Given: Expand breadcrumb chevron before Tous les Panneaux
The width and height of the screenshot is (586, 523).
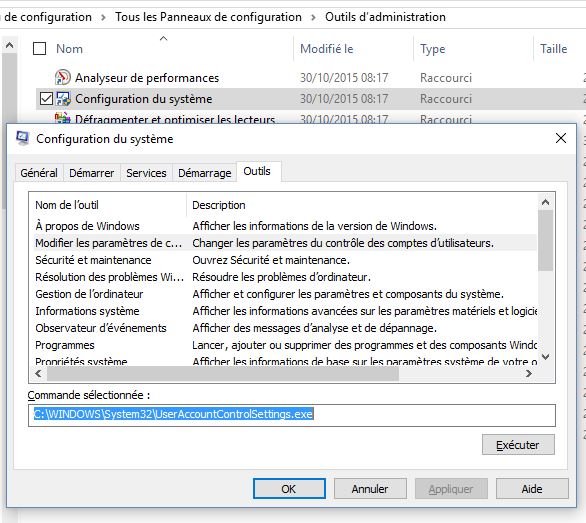Looking at the screenshot, I should (x=103, y=17).
